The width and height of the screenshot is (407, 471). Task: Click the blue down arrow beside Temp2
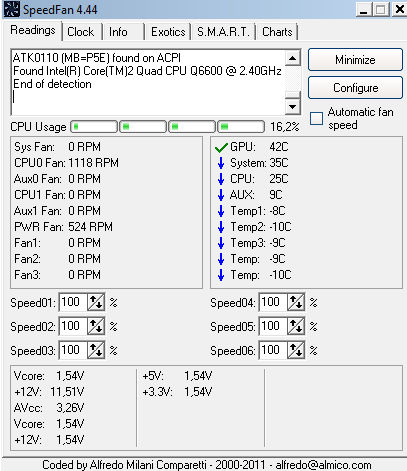pyautogui.click(x=221, y=227)
